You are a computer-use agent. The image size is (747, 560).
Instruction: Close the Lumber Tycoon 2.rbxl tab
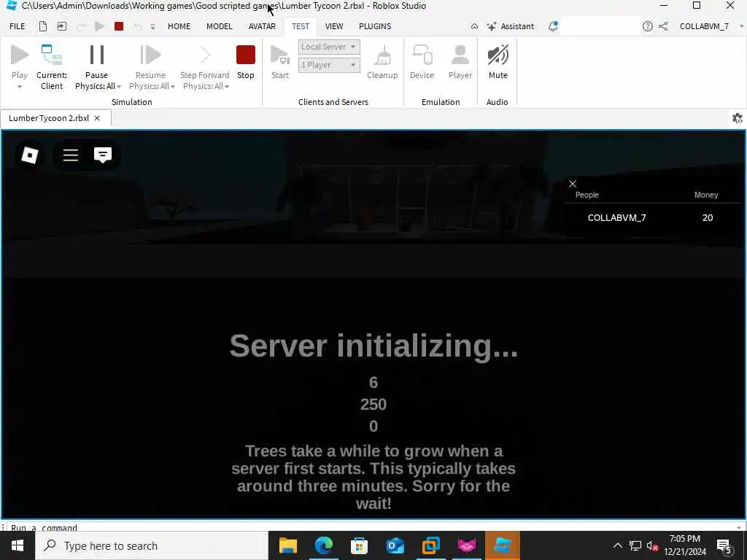[97, 118]
